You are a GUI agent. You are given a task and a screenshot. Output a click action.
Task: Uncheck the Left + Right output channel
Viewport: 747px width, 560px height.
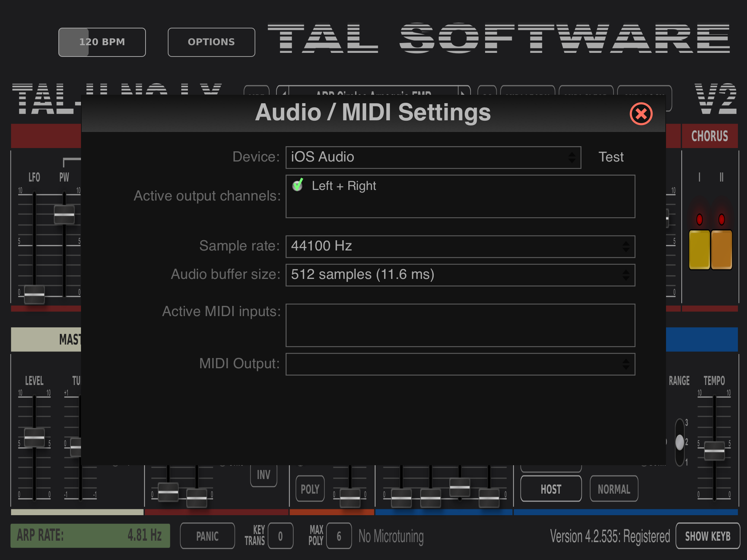pyautogui.click(x=298, y=185)
